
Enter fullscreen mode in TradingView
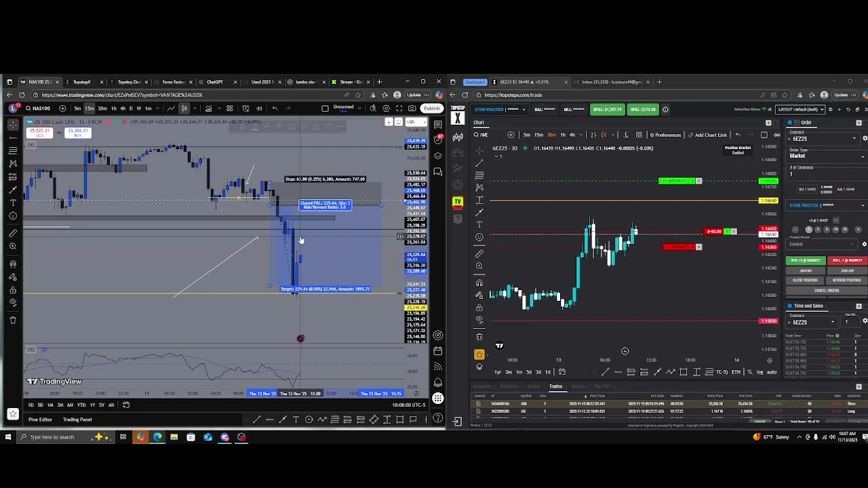click(x=399, y=108)
